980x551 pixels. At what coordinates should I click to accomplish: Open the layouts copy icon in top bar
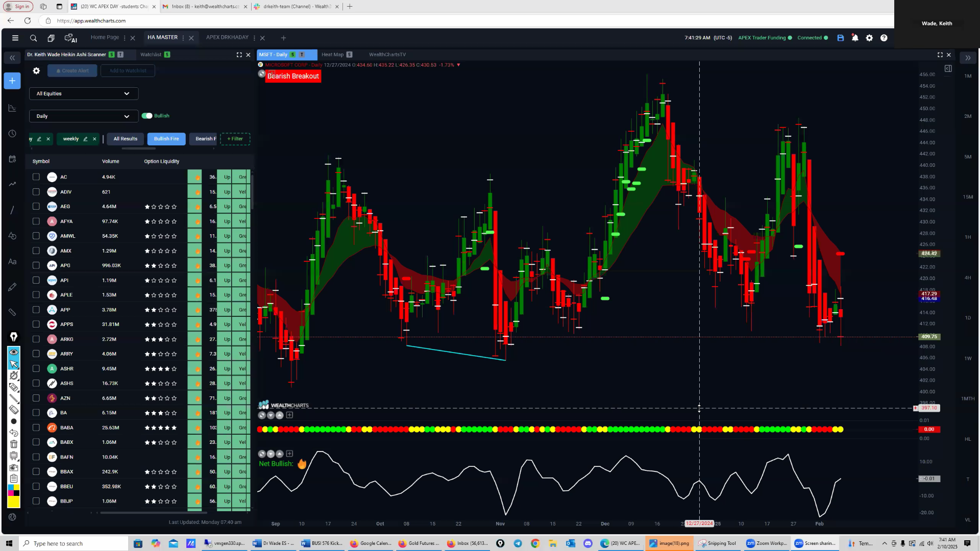point(51,38)
